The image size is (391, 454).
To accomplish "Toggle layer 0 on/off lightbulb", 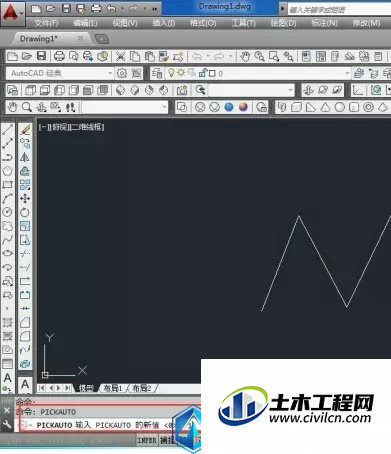I will coord(171,73).
